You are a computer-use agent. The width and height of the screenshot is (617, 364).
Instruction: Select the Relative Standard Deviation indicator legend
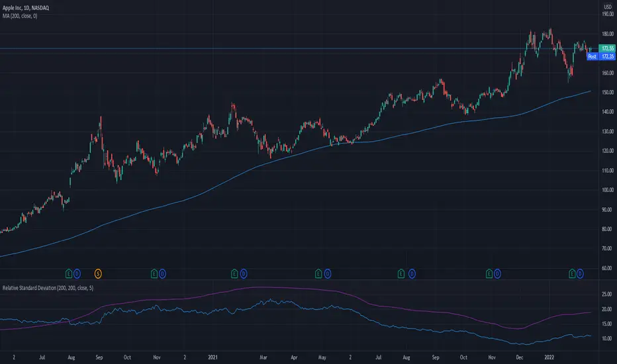point(48,288)
